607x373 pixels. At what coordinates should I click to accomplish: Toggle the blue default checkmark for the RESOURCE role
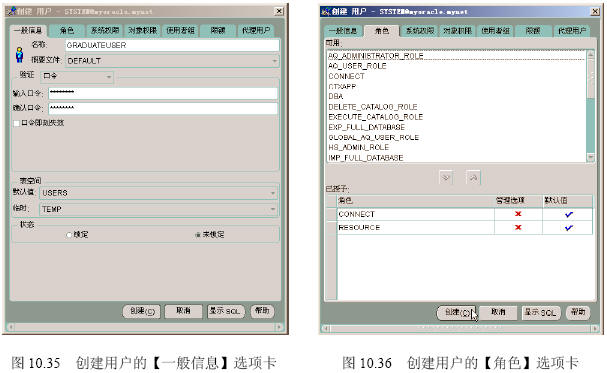click(x=568, y=228)
